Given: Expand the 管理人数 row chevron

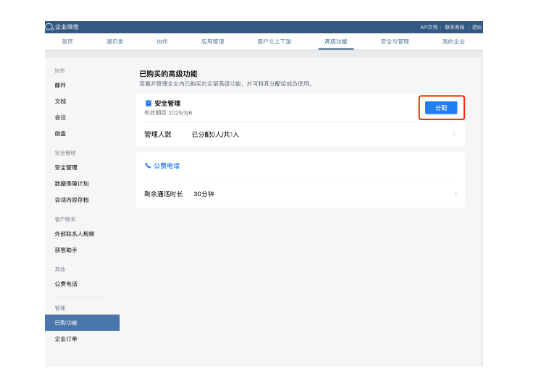Looking at the screenshot, I should point(454,134).
